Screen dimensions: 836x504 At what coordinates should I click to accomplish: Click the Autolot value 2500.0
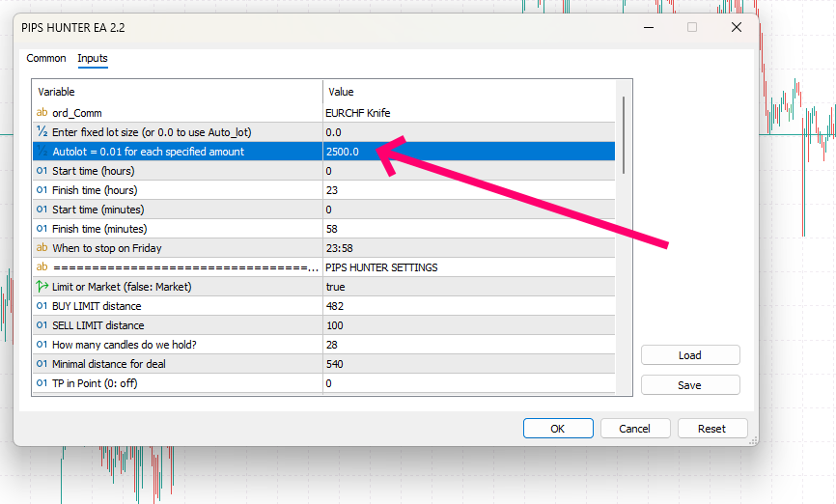tap(343, 152)
